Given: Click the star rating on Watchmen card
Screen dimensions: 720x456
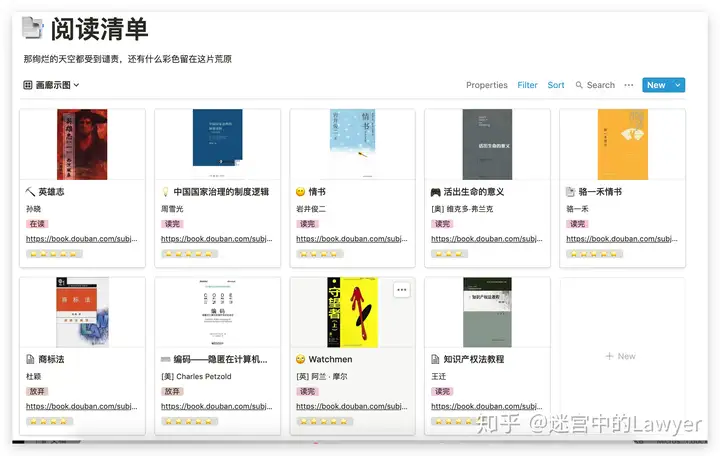Looking at the screenshot, I should 324,421.
